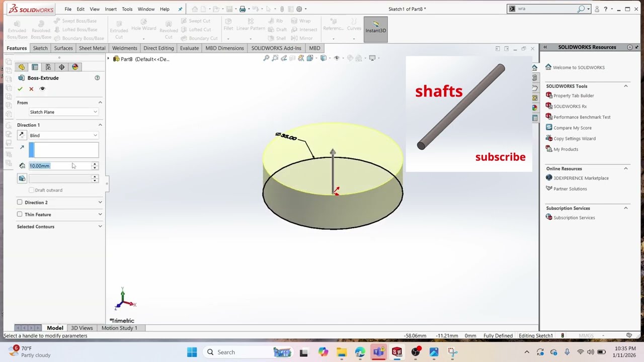This screenshot has width=644, height=362.
Task: Click the Direction of Extrusion selection box
Action: point(63,150)
